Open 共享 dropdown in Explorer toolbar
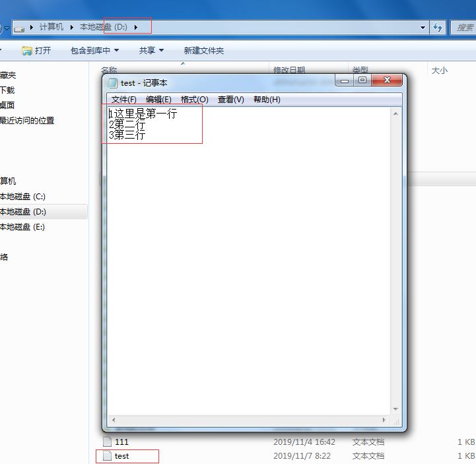Screen dimensions: 476x464 (x=151, y=50)
